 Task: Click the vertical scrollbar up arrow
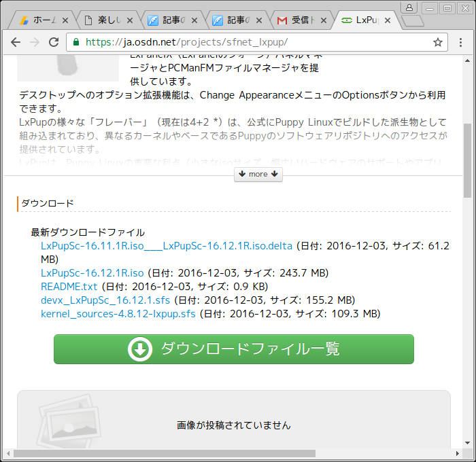468,60
